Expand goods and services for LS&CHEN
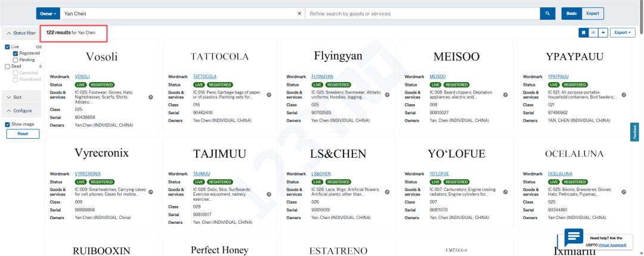Screen dimensions: 644x256 [x=388, y=192]
